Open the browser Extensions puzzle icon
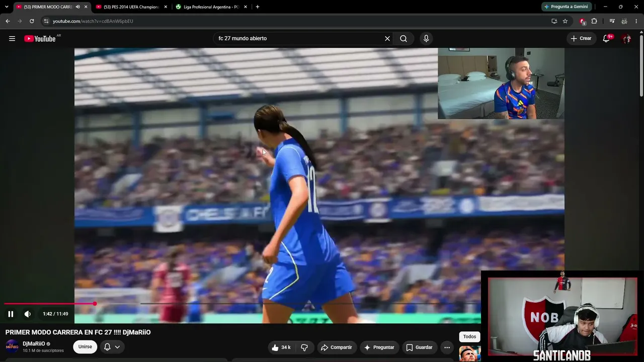The width and height of the screenshot is (644, 362). click(594, 21)
